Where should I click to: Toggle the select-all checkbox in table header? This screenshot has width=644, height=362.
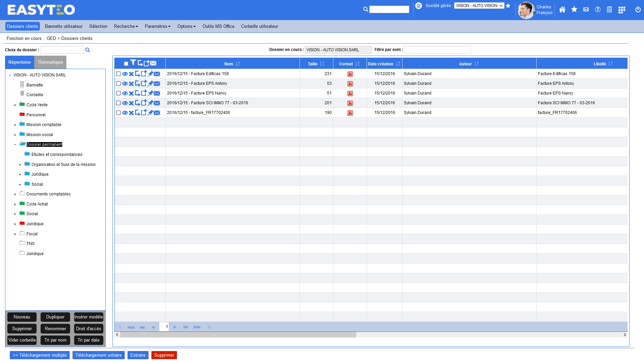pyautogui.click(x=126, y=64)
